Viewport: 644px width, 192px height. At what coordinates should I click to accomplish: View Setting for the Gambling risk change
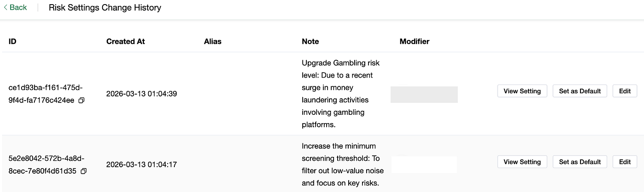522,91
